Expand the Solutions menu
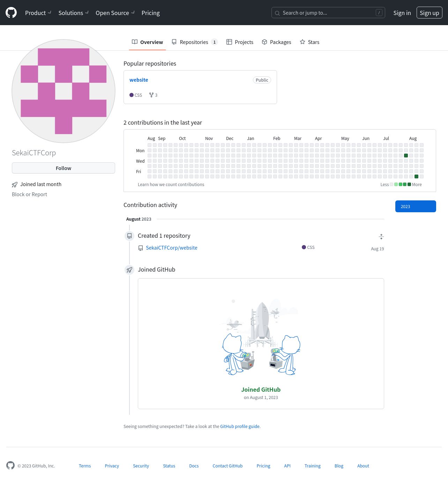This screenshot has height=487, width=448. tap(73, 13)
